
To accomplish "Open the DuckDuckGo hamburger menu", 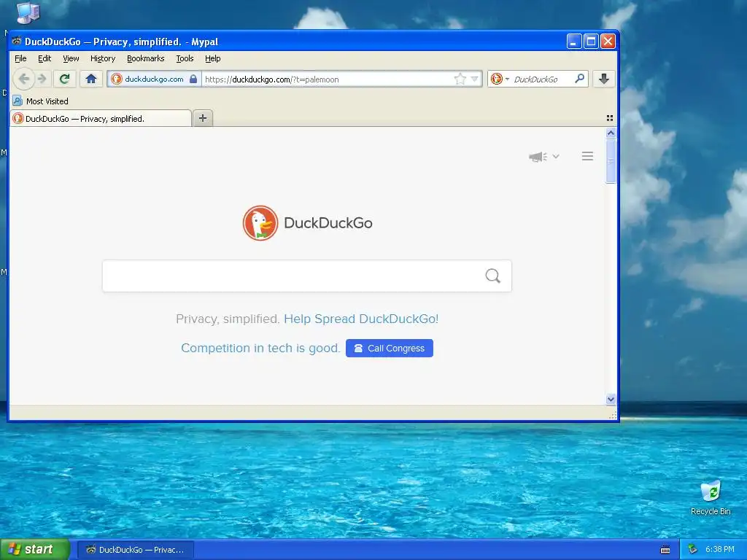I will pyautogui.click(x=587, y=156).
